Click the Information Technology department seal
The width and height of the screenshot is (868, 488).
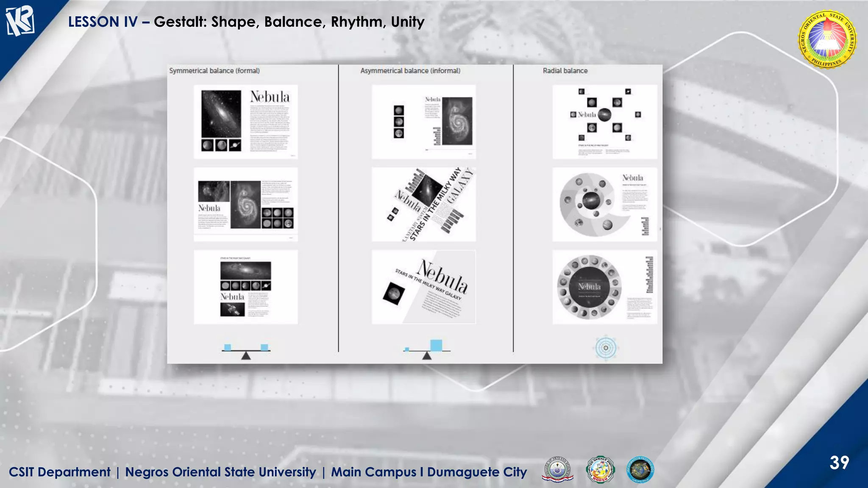(640, 470)
